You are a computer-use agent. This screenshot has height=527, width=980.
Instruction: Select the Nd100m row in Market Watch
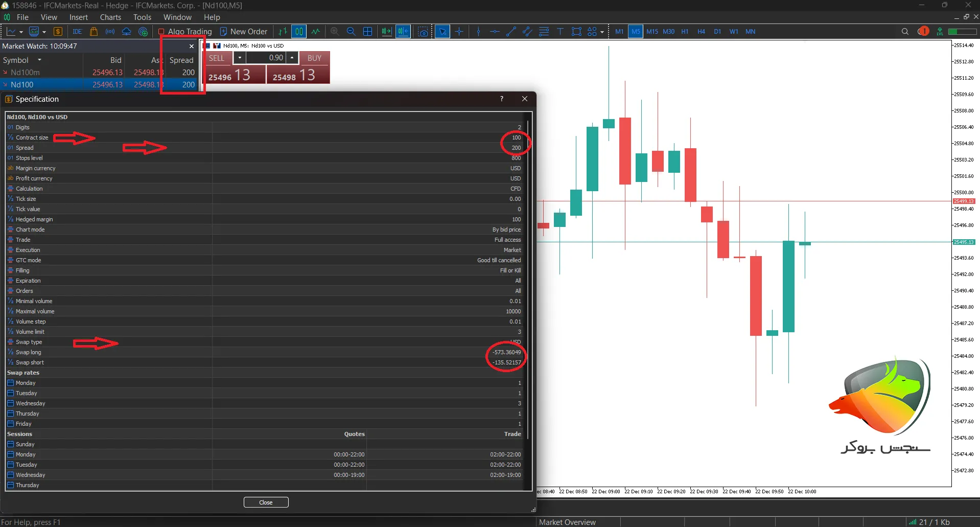26,73
